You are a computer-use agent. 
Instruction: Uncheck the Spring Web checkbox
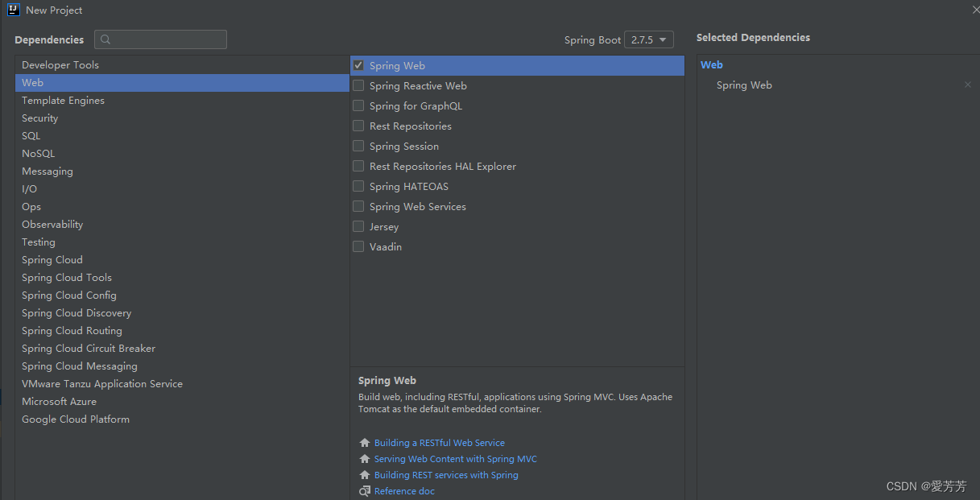coord(358,65)
